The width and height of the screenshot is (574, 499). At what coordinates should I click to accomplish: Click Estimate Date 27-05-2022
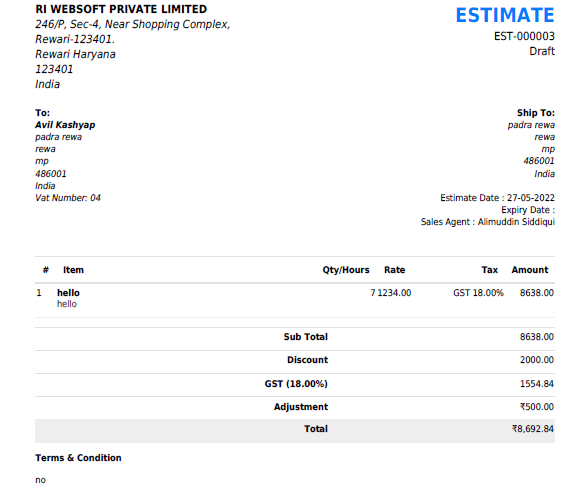pos(497,198)
